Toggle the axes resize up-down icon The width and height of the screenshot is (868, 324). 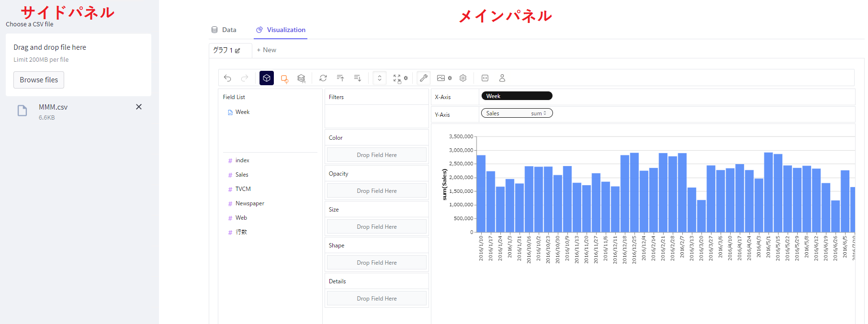[x=380, y=78]
